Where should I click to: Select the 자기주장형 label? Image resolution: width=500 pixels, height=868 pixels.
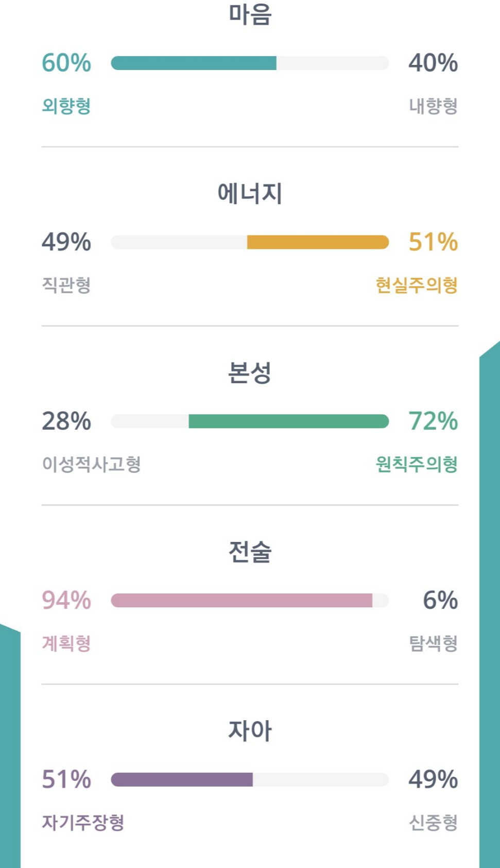tap(83, 823)
